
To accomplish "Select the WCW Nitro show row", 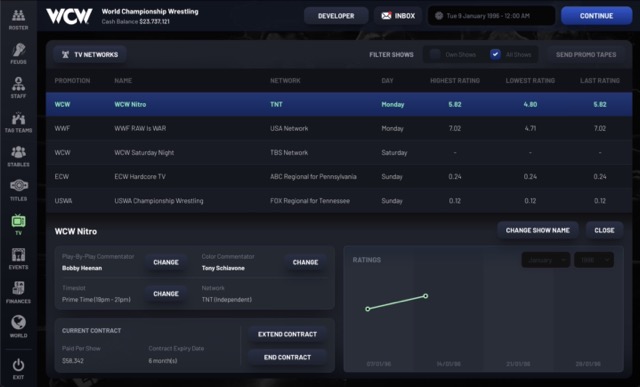I will (x=339, y=104).
